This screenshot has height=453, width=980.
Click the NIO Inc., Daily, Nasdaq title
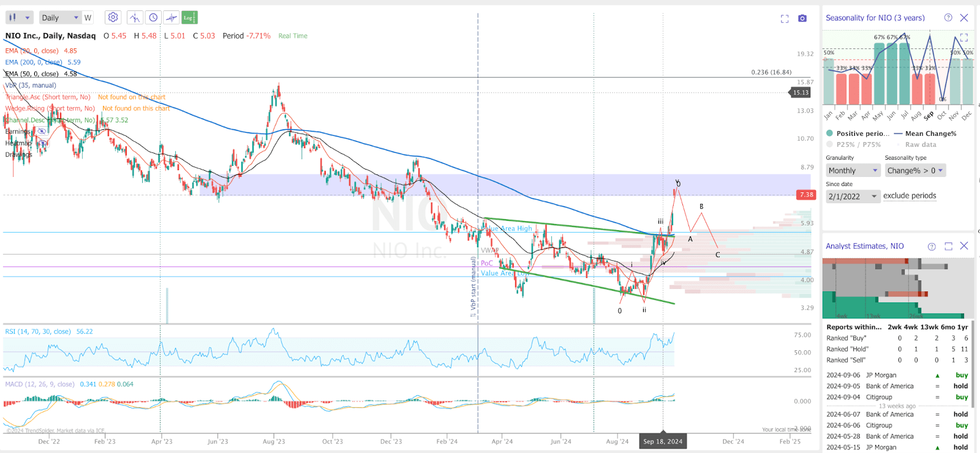[51, 36]
